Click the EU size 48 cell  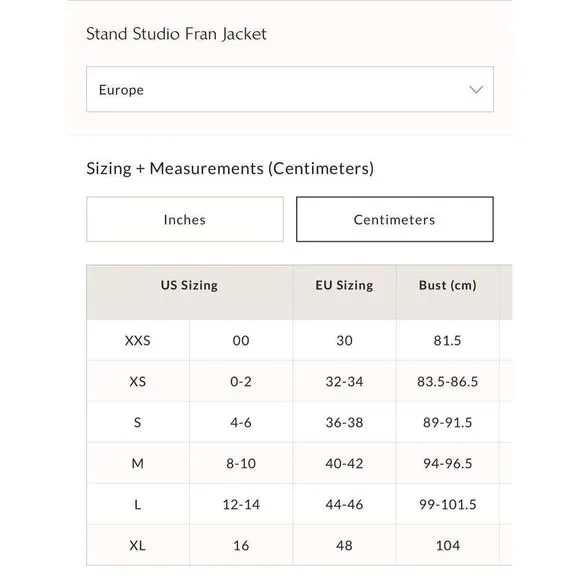coord(344,545)
